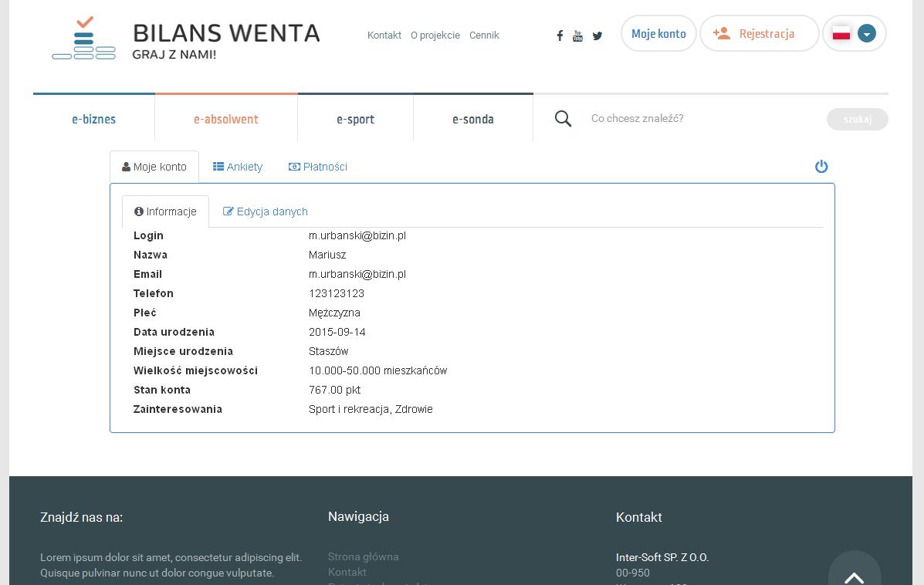Switch to the Płatności tab

click(x=318, y=167)
